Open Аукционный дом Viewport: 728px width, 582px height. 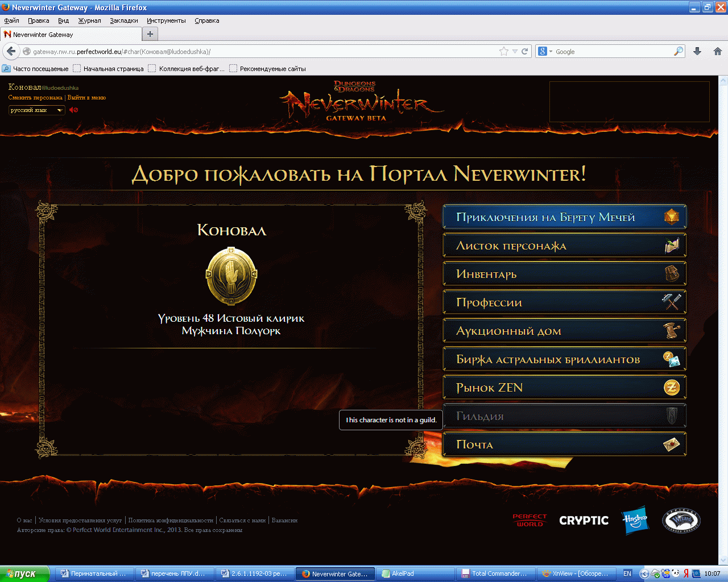(565, 331)
